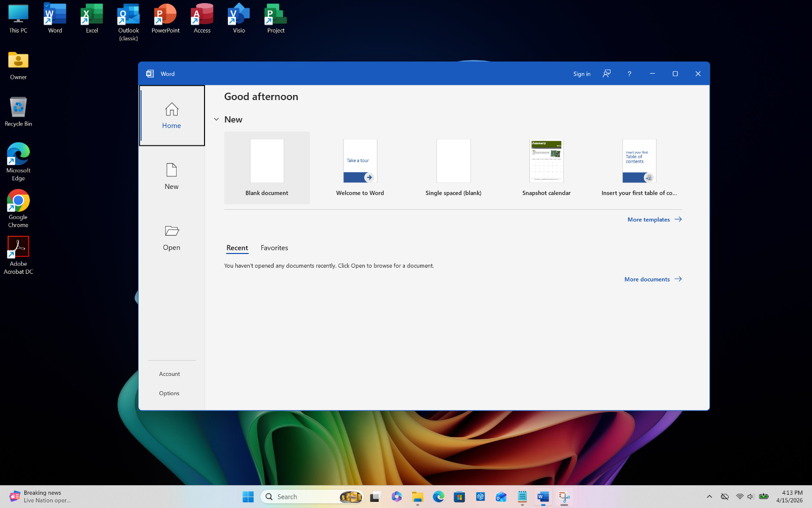Image resolution: width=812 pixels, height=508 pixels.
Task: Click the More templates link
Action: 655,219
